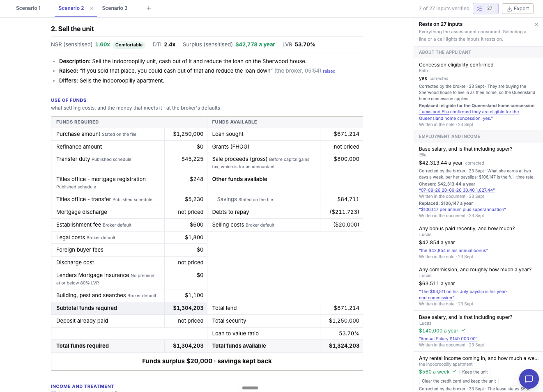
Task: Open the payslip line quote "07-09-26 20-09-26"
Action: pos(457,190)
